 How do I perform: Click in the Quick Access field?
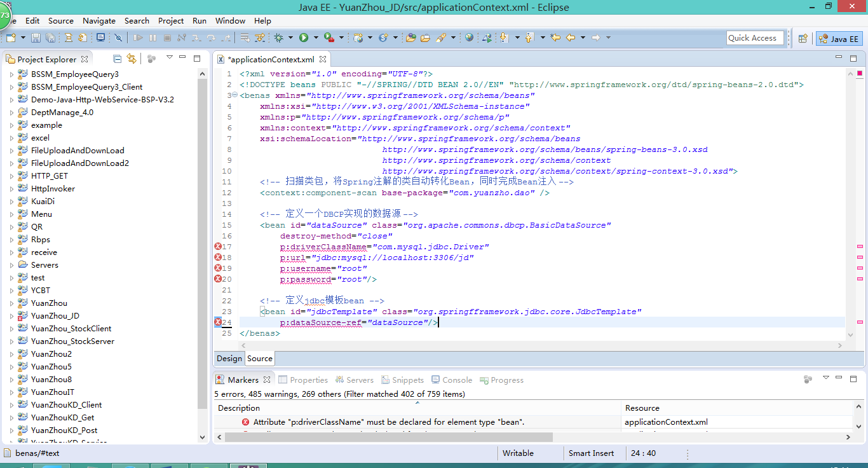point(755,38)
